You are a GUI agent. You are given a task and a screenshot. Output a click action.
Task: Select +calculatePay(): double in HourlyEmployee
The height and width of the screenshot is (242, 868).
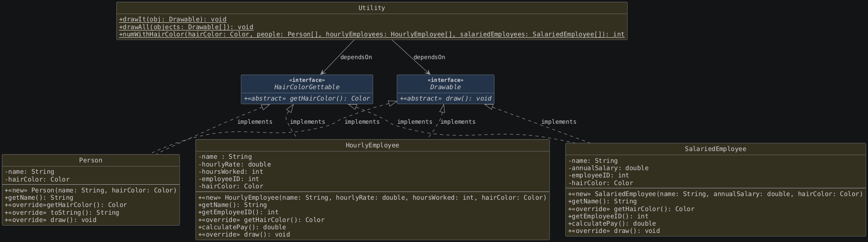(242, 227)
